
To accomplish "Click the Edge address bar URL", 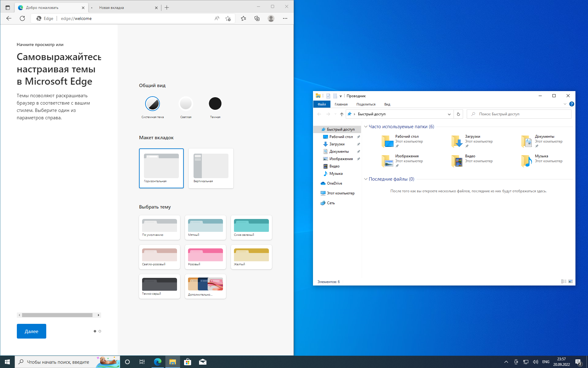I will [x=76, y=18].
